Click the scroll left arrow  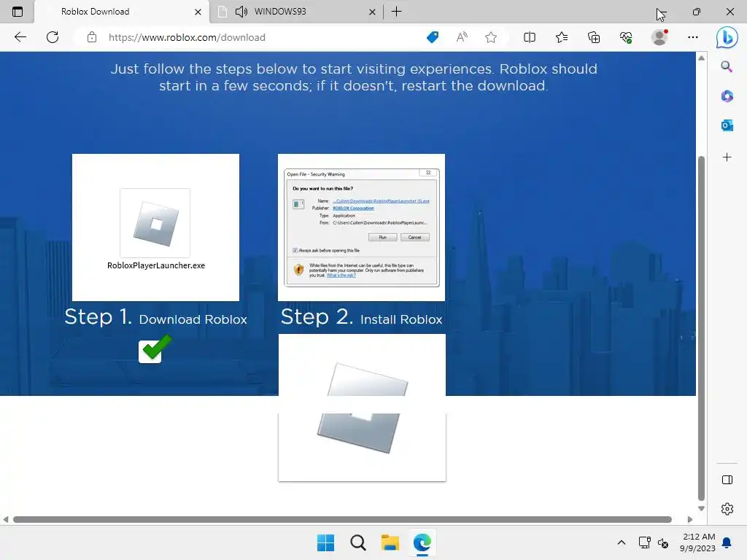point(6,519)
